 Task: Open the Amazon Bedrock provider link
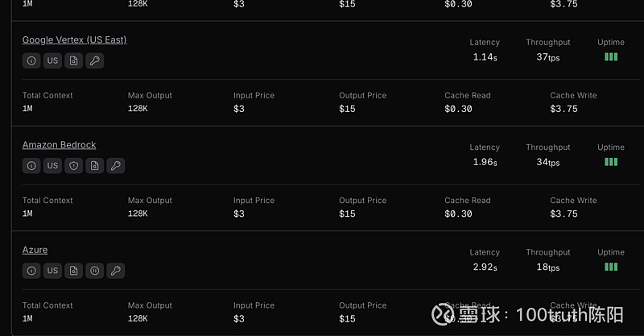pyautogui.click(x=59, y=145)
